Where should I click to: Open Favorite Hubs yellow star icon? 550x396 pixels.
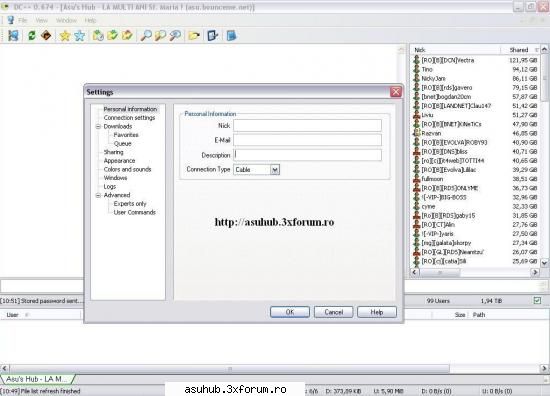tap(65, 35)
